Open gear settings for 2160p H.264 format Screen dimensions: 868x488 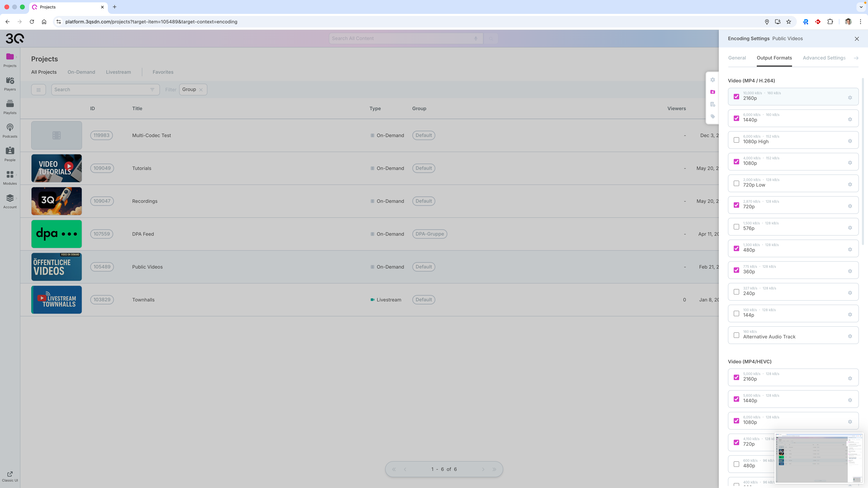(850, 98)
